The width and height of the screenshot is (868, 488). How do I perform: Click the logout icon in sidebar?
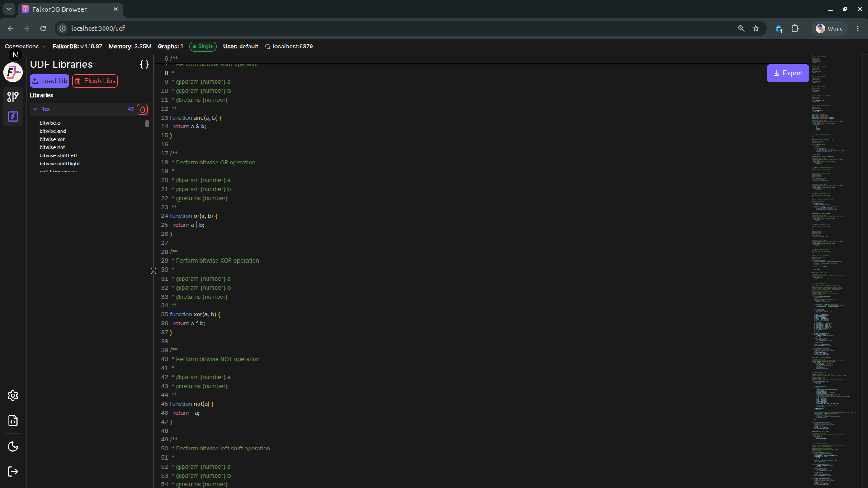13,472
